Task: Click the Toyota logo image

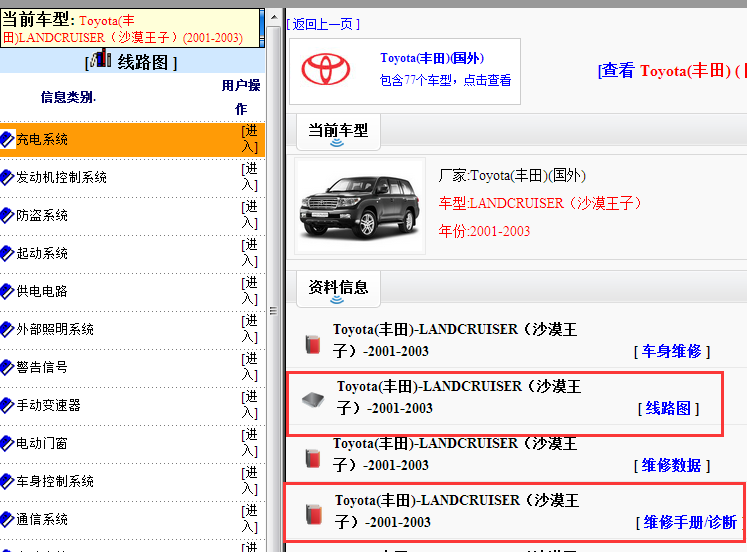Action: coord(325,70)
